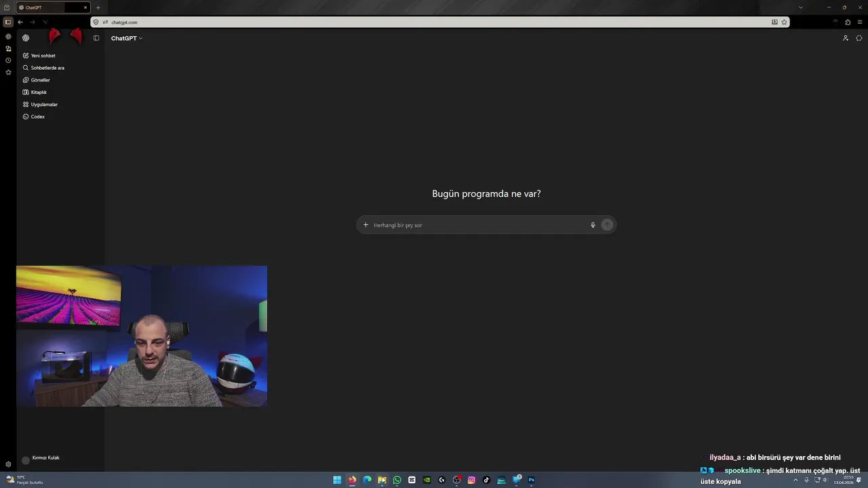Open the Firefox hamburger application menu

point(860,22)
